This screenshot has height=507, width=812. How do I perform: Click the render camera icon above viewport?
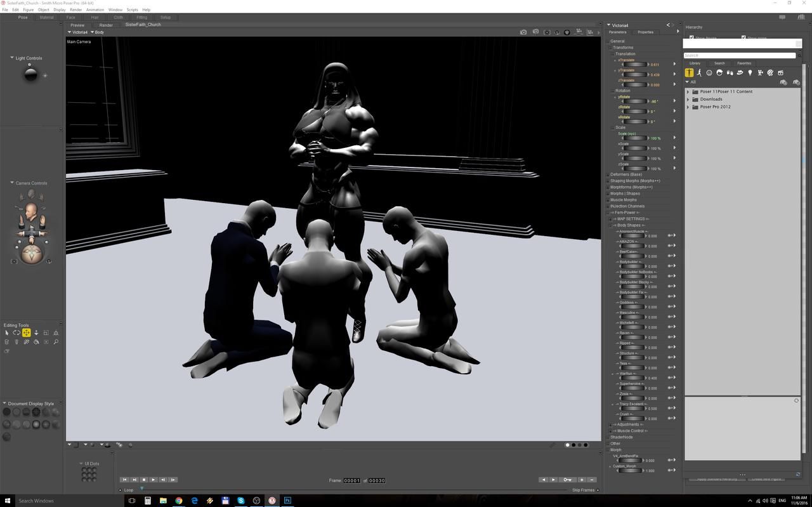tap(523, 32)
